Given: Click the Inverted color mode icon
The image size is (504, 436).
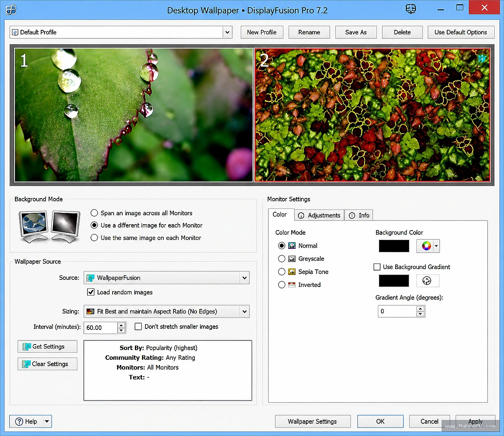Looking at the screenshot, I should click(292, 285).
